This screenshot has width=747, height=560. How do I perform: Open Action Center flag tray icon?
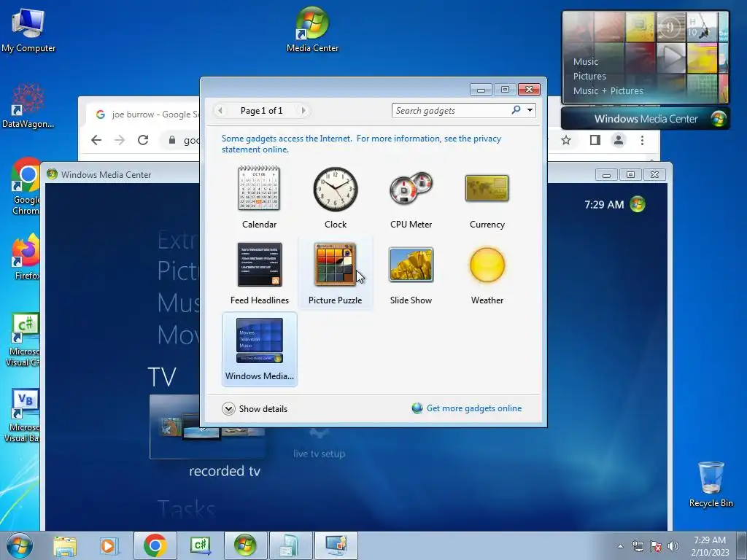point(656,546)
